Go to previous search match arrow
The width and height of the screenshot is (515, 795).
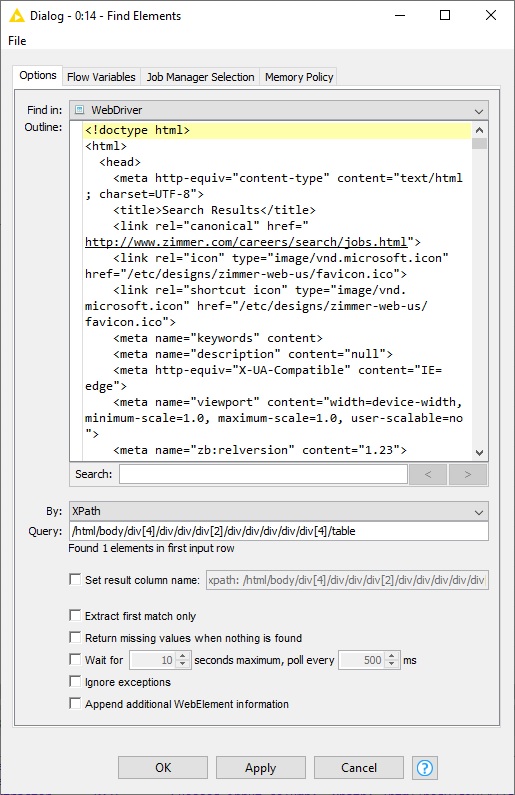point(428,475)
